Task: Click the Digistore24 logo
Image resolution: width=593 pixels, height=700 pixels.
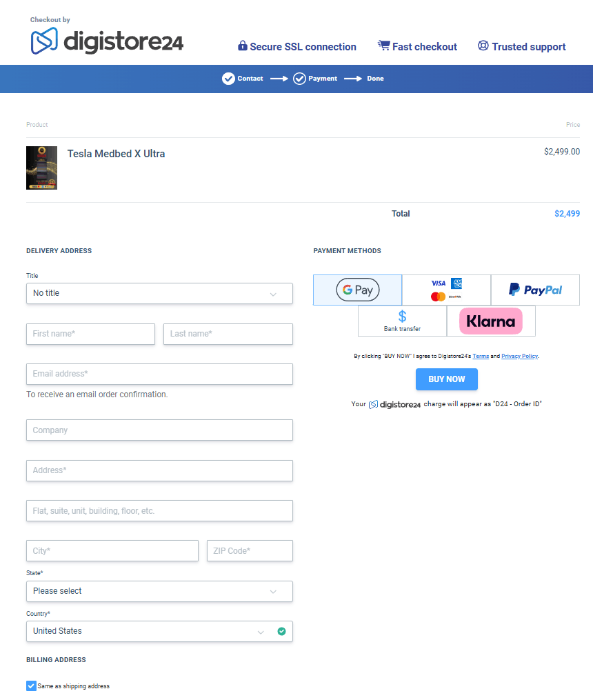Action: [x=107, y=41]
